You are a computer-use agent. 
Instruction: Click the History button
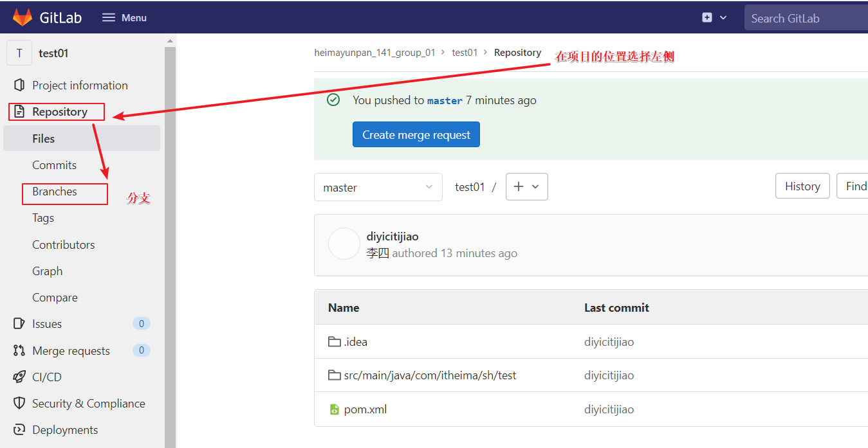point(802,186)
